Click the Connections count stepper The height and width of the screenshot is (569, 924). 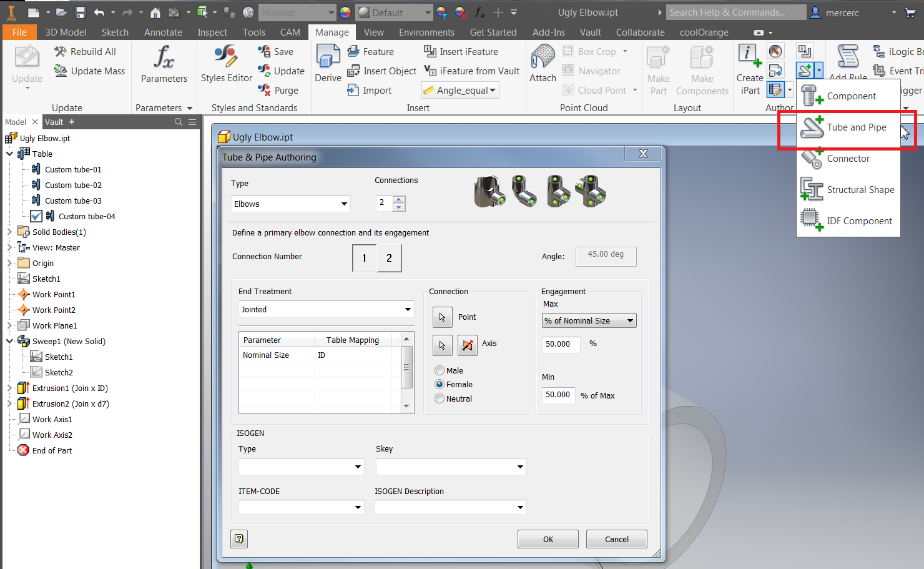(399, 202)
